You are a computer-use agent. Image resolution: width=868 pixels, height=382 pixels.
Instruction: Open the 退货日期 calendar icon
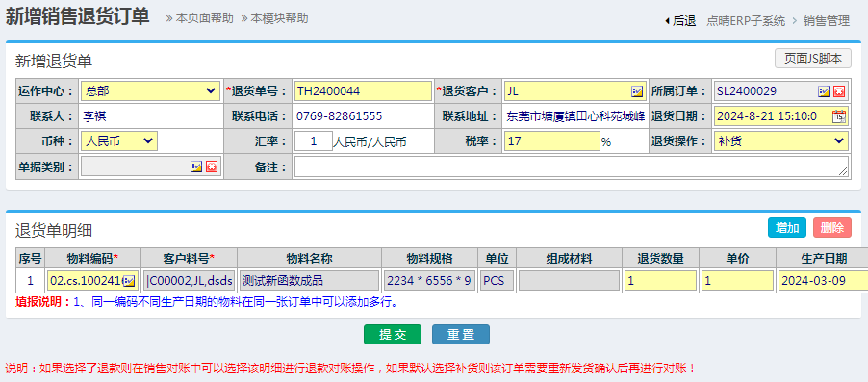pos(839,116)
